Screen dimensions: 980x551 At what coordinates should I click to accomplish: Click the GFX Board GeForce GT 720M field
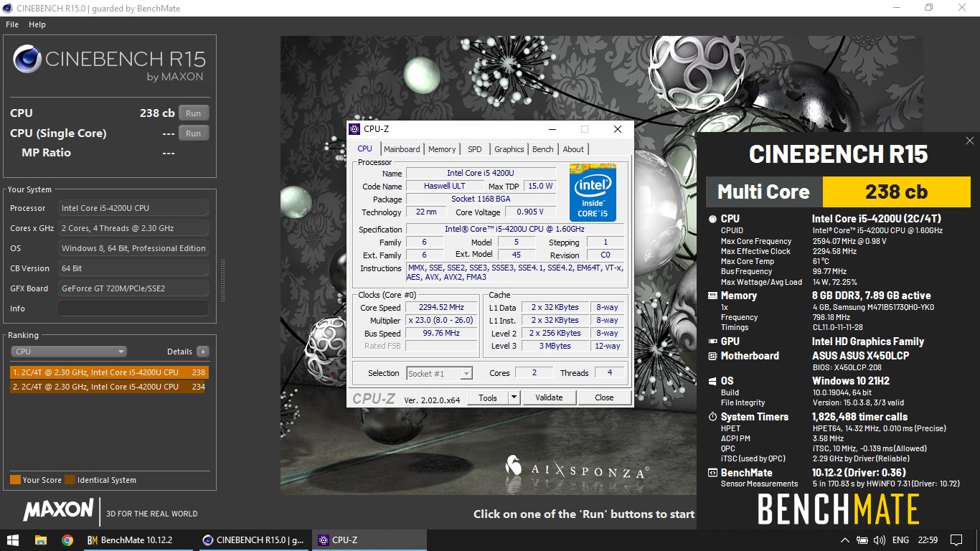[133, 288]
